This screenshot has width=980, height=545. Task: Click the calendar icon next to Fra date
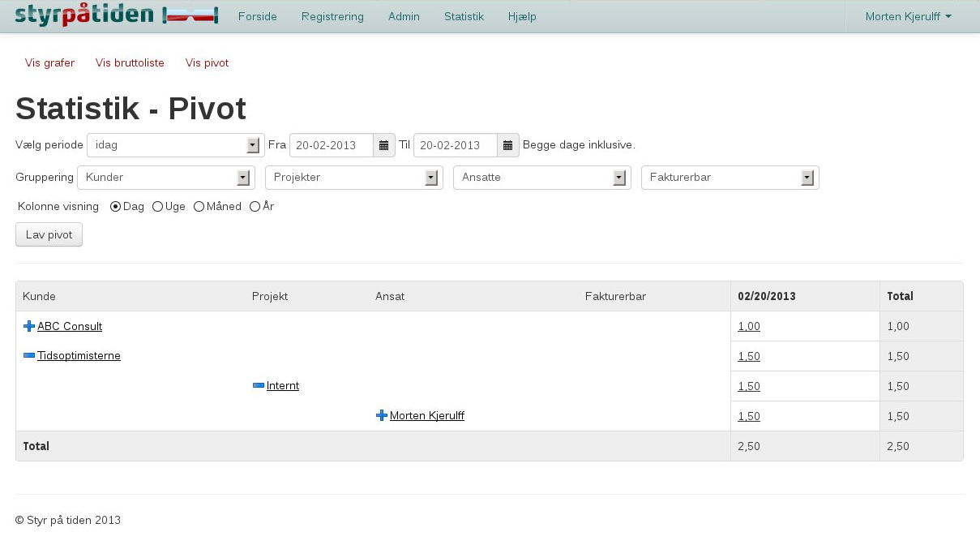point(384,146)
